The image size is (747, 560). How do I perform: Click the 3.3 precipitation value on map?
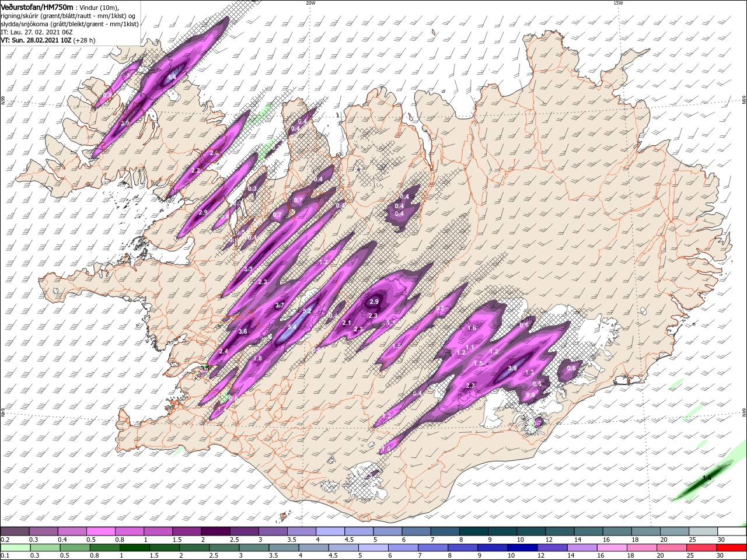pos(248,269)
